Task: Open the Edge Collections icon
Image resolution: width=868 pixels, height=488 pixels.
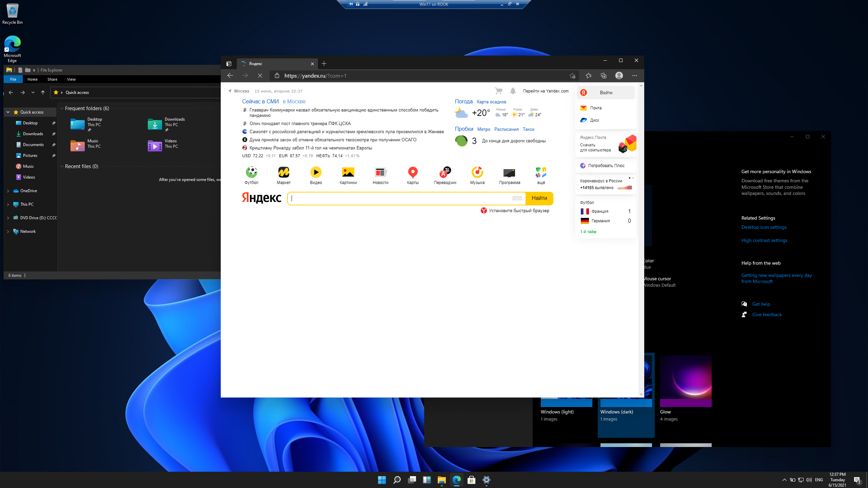Action: (x=604, y=76)
